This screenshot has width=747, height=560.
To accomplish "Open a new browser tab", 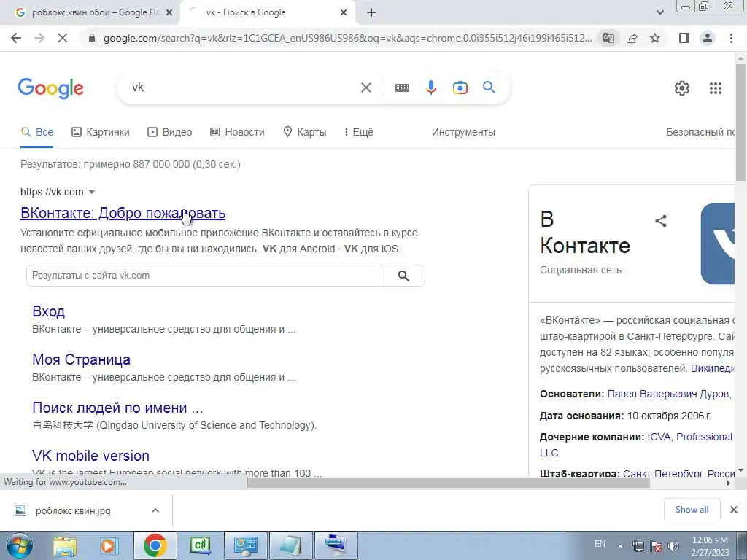I will (x=371, y=13).
